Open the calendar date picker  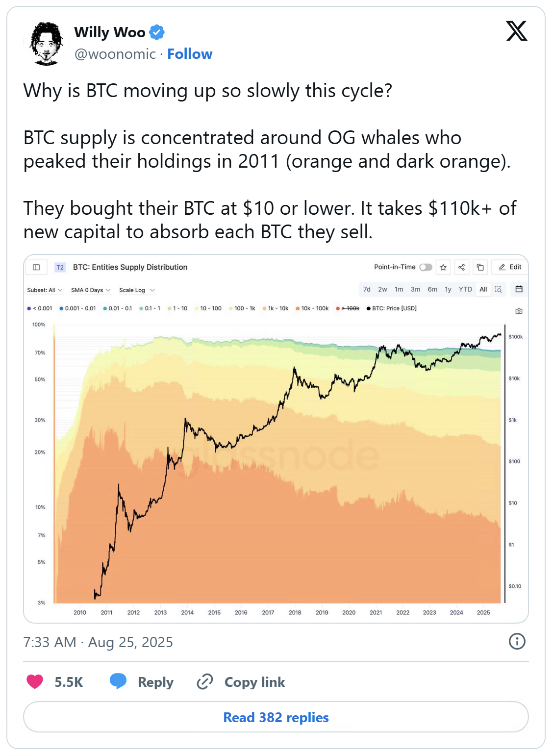[x=519, y=289]
